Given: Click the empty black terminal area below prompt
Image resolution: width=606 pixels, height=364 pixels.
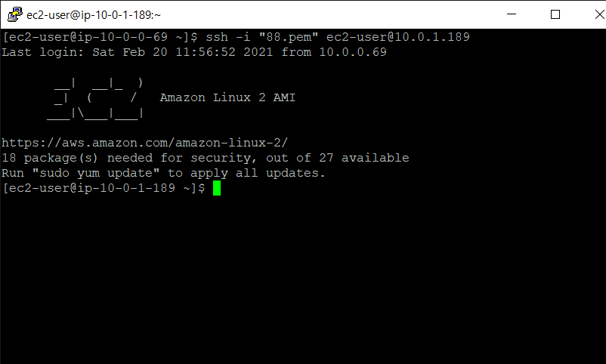Looking at the screenshot, I should click(303, 278).
